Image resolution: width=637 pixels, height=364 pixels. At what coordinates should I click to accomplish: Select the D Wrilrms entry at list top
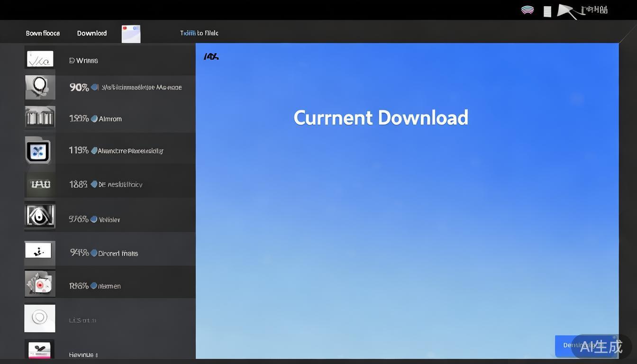tap(83, 61)
